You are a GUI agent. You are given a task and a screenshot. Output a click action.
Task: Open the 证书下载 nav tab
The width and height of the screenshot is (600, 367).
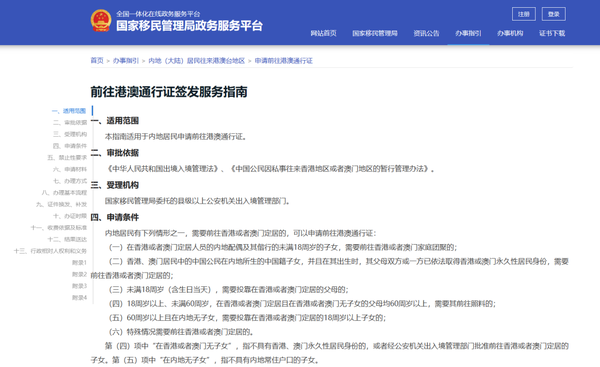[552, 33]
